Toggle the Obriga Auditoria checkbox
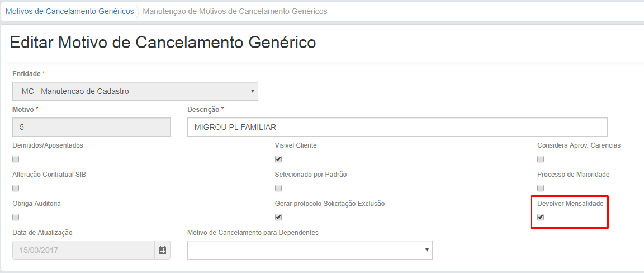 coord(16,217)
